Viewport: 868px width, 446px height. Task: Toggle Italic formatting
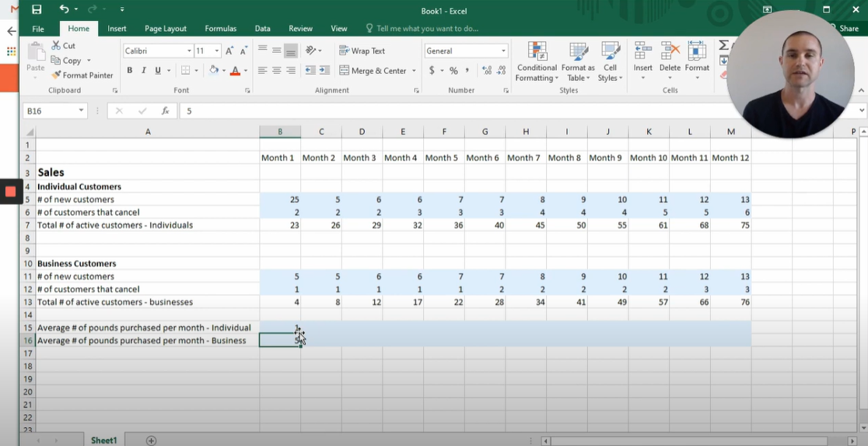coord(144,71)
